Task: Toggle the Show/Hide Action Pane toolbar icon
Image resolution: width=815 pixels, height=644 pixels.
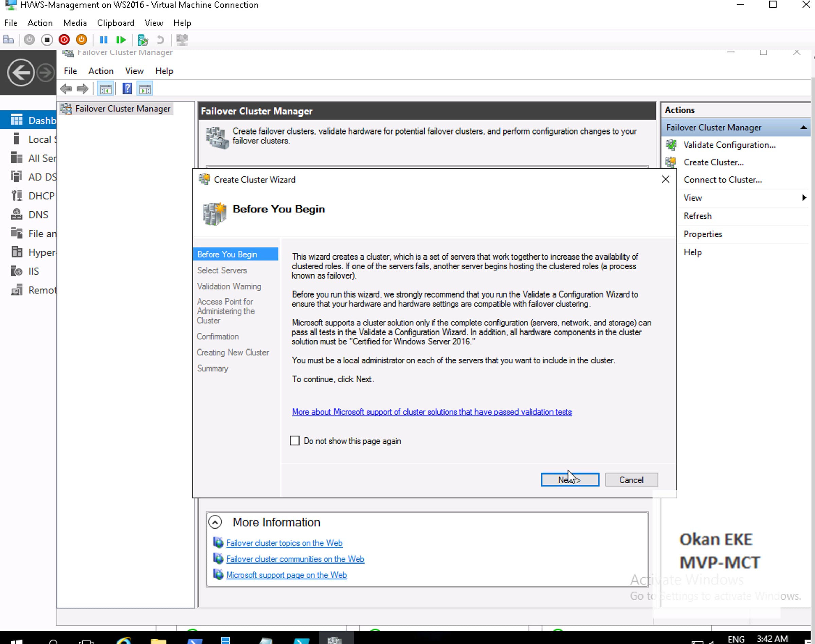Action: pos(145,89)
